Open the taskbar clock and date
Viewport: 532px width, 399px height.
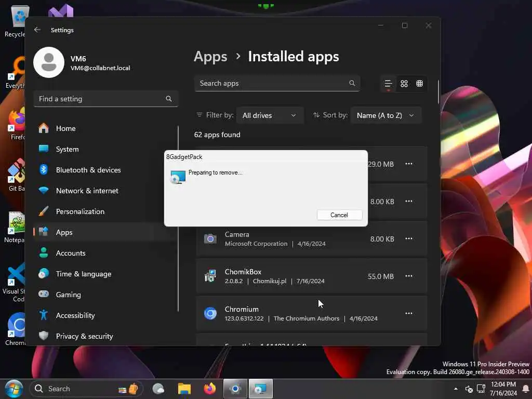(503, 389)
